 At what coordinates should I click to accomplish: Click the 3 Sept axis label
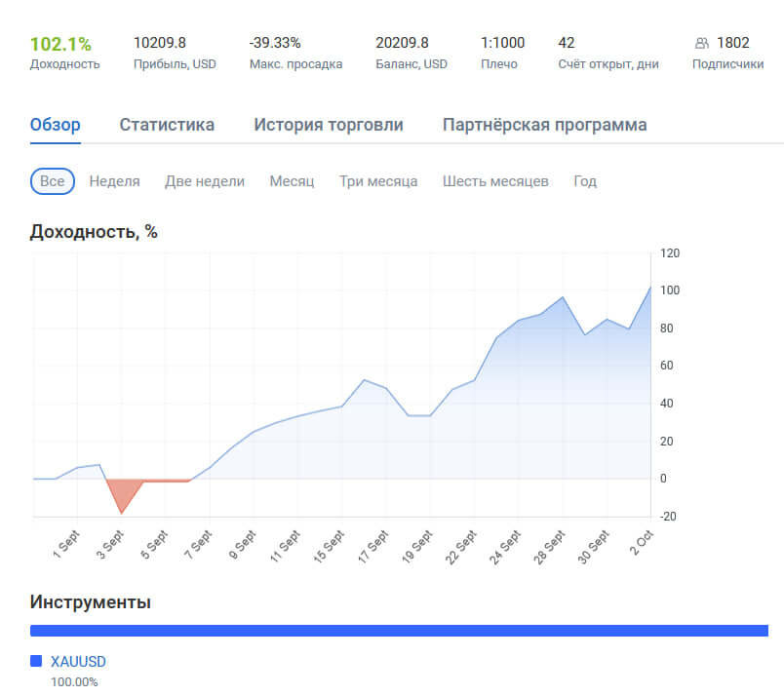pos(110,545)
